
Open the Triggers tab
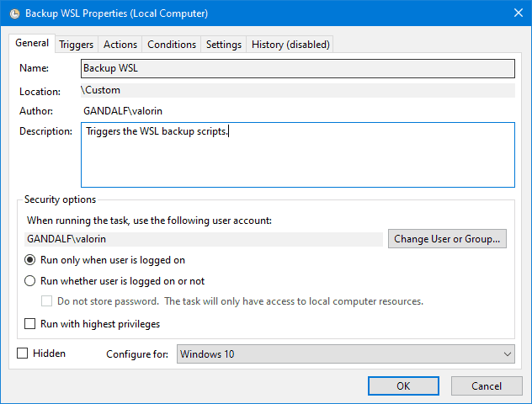[x=76, y=45]
